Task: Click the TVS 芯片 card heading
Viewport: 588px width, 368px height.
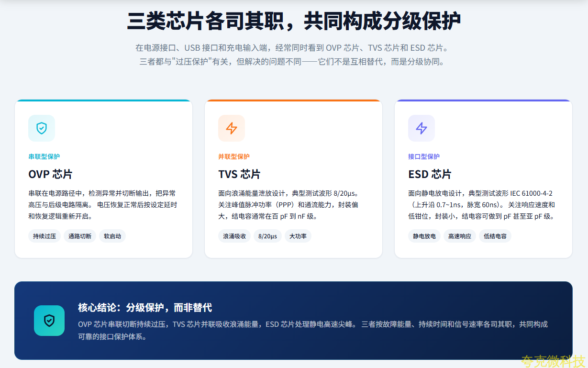Action: coord(239,174)
